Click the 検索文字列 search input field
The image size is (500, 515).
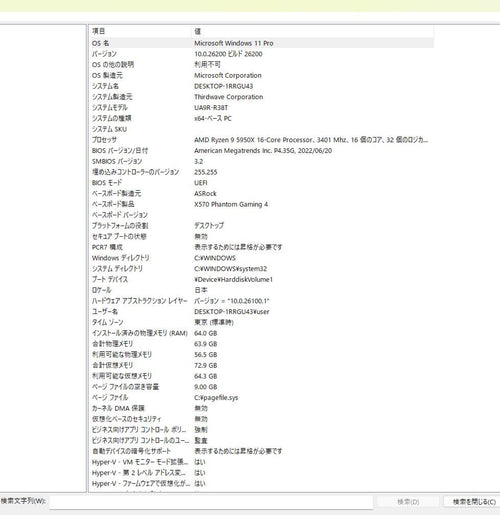coord(211,502)
